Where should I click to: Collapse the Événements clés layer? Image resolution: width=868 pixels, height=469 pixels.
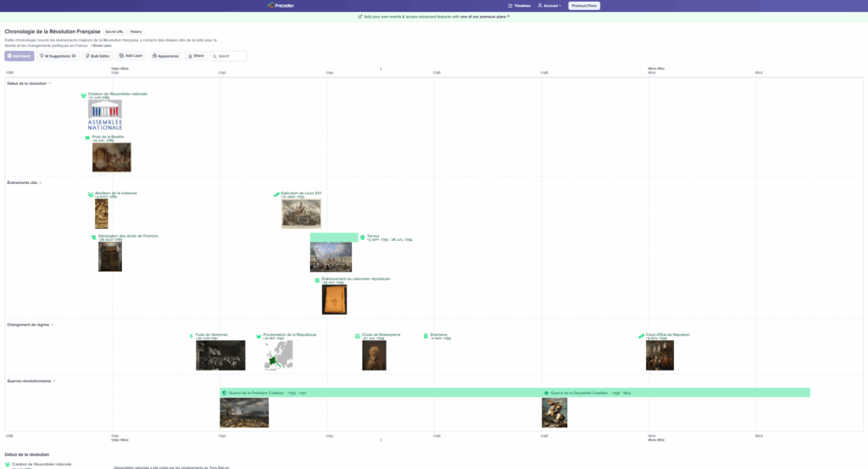pyautogui.click(x=40, y=182)
